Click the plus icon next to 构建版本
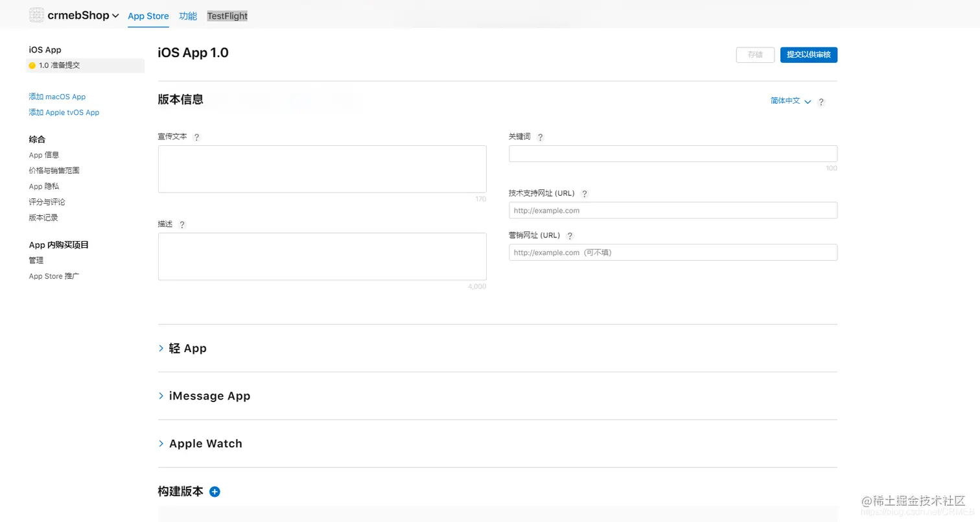 (x=215, y=492)
